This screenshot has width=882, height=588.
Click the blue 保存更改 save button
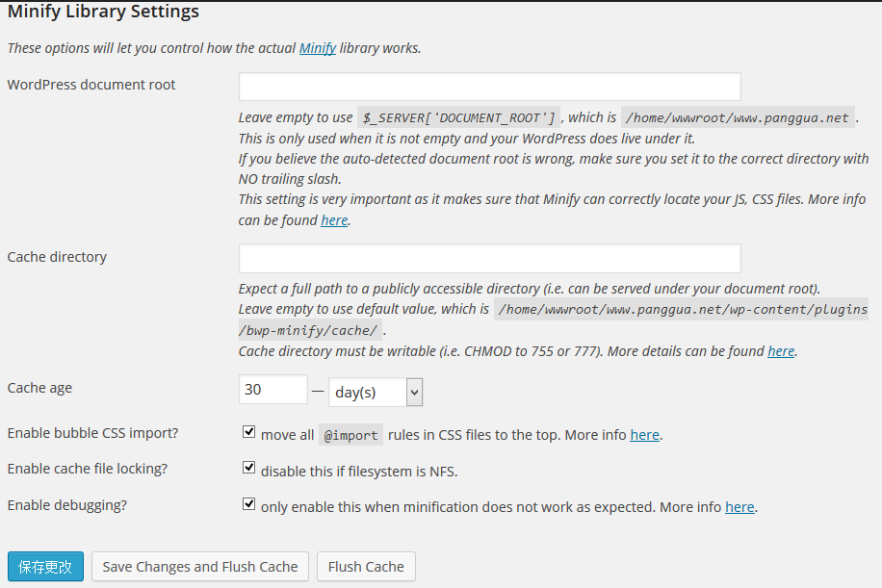45,566
